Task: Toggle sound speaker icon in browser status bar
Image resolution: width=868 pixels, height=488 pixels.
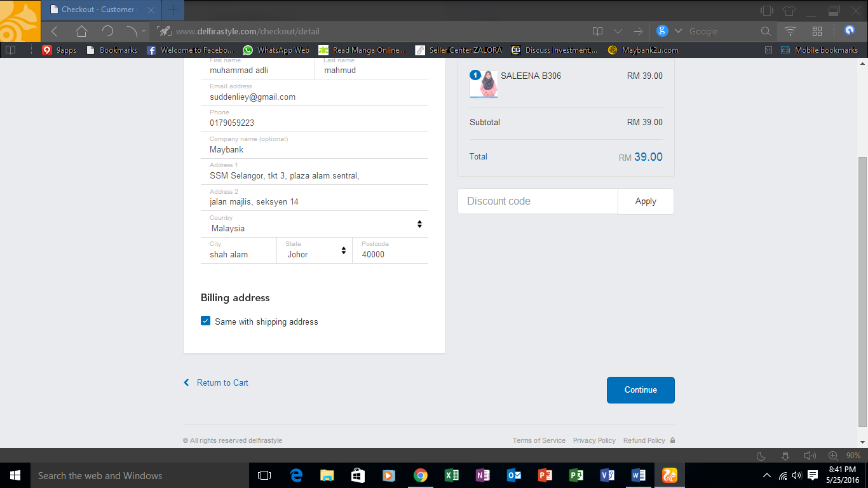Action: click(810, 456)
